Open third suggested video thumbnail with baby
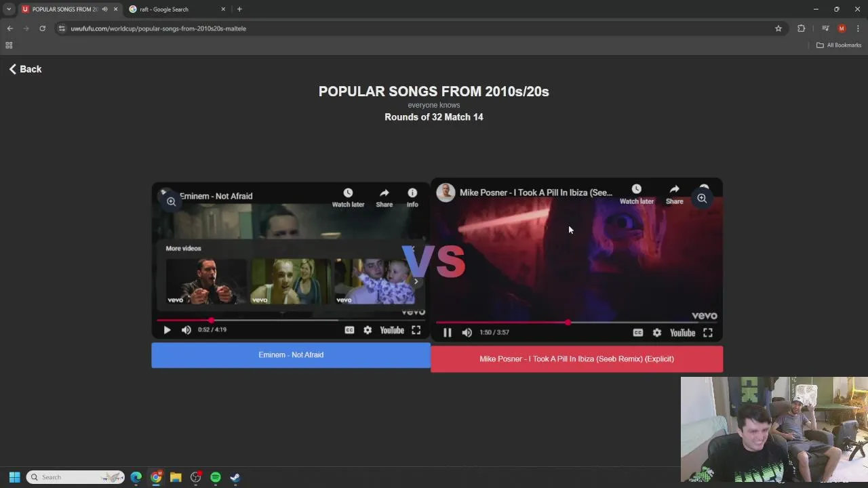Image resolution: width=868 pixels, height=488 pixels. (x=374, y=281)
